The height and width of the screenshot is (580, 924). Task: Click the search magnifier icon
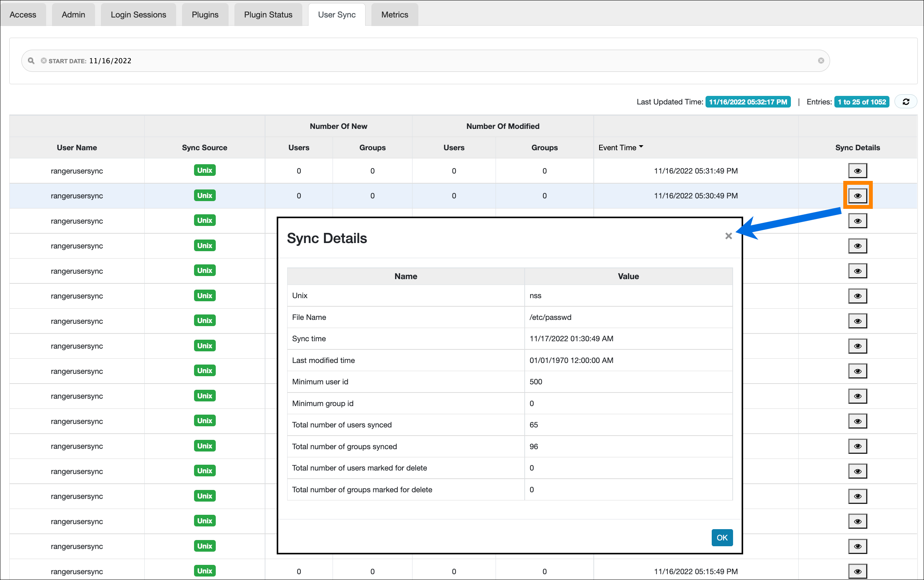pos(31,61)
